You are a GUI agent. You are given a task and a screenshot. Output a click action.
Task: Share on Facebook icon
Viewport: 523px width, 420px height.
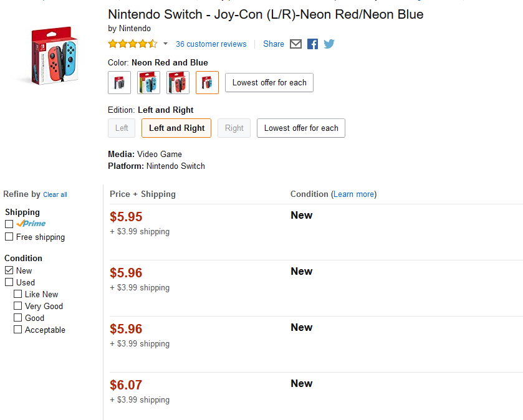[312, 44]
